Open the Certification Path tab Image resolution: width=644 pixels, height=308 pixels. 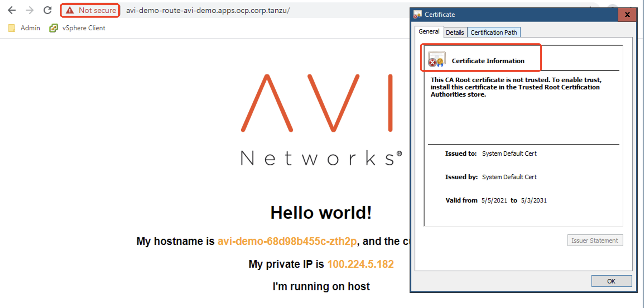(x=493, y=32)
